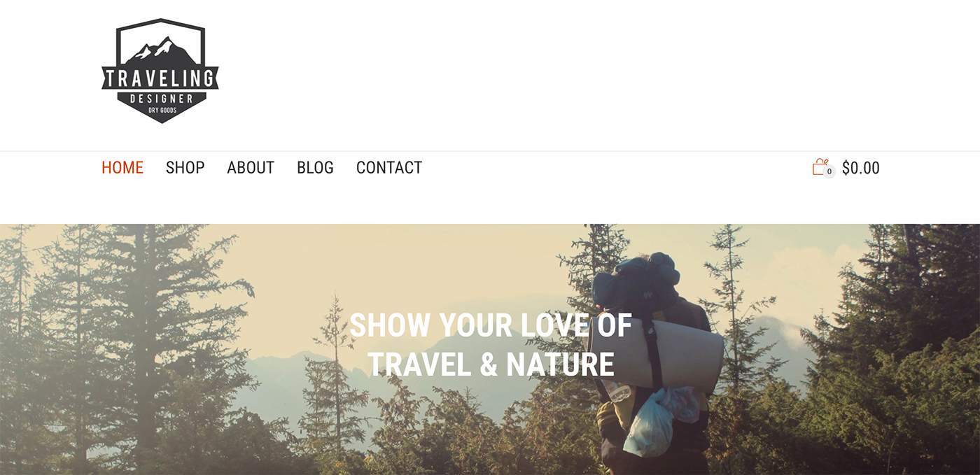Click the 'DESIGNER' banner in the logo
Image resolution: width=980 pixels, height=475 pixels.
click(x=161, y=99)
